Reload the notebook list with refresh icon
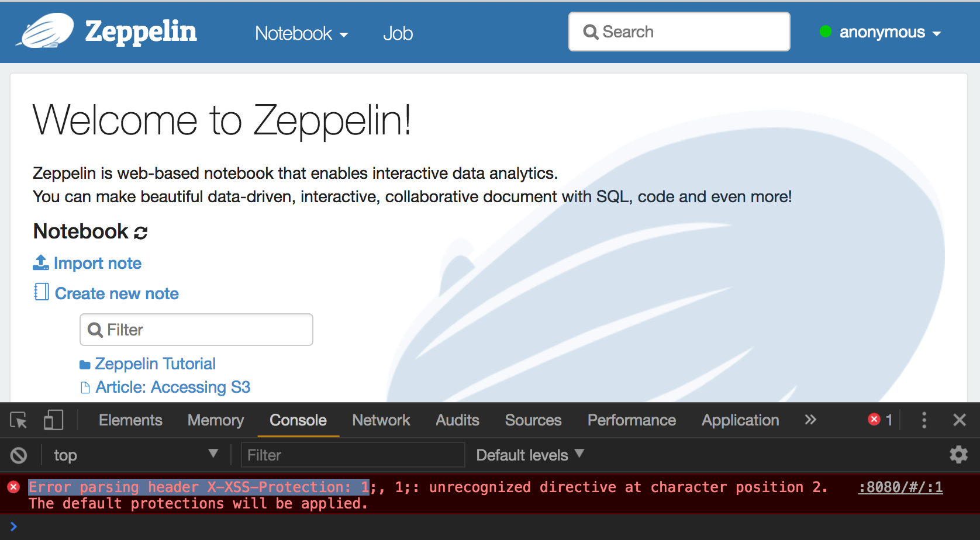Image resolution: width=980 pixels, height=540 pixels. point(141,233)
